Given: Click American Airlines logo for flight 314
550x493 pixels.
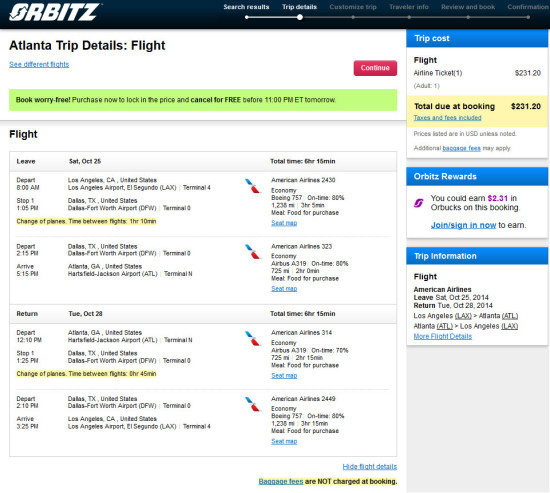Looking at the screenshot, I should [x=253, y=338].
